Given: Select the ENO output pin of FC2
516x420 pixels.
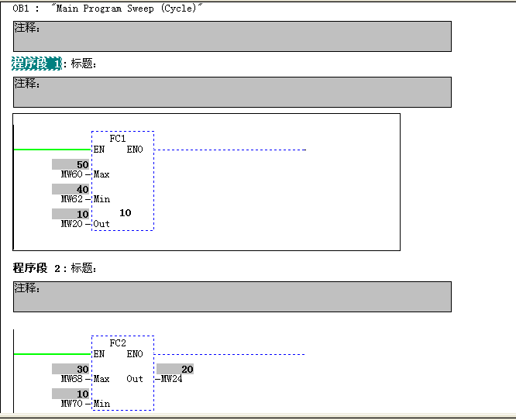Looking at the screenshot, I should [135, 354].
